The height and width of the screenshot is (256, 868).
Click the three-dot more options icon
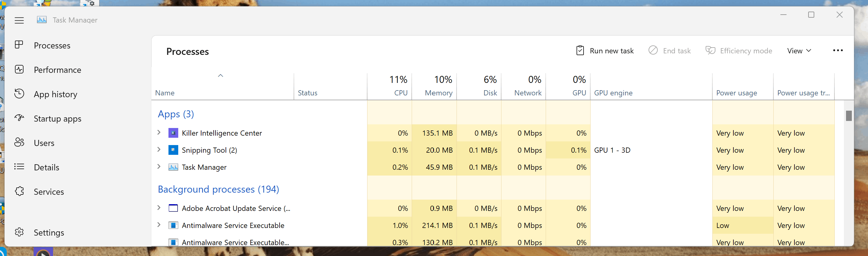(x=838, y=51)
